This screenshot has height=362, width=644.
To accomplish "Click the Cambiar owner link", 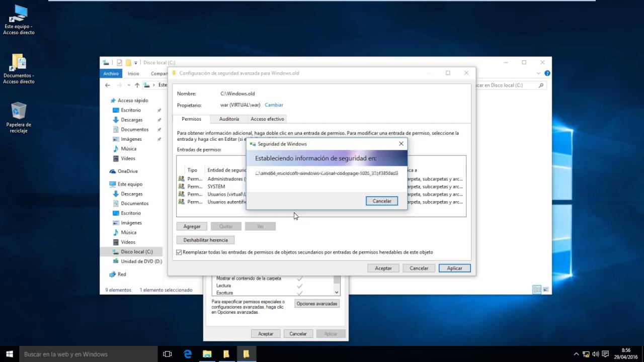I will [274, 105].
